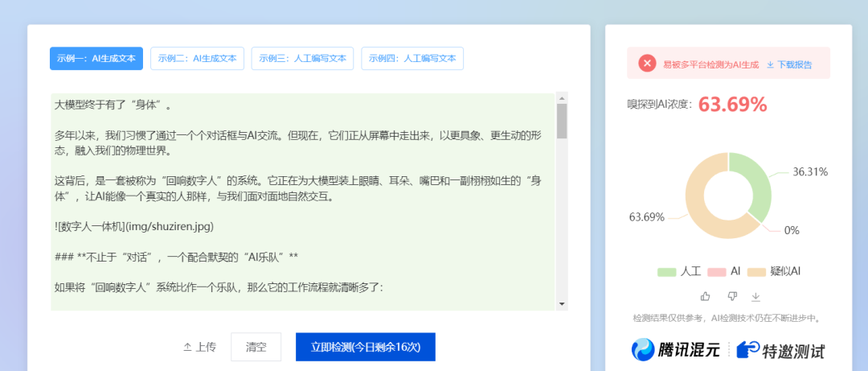
Task: Click the 嗅探到AI浓度 label
Action: coord(659,105)
